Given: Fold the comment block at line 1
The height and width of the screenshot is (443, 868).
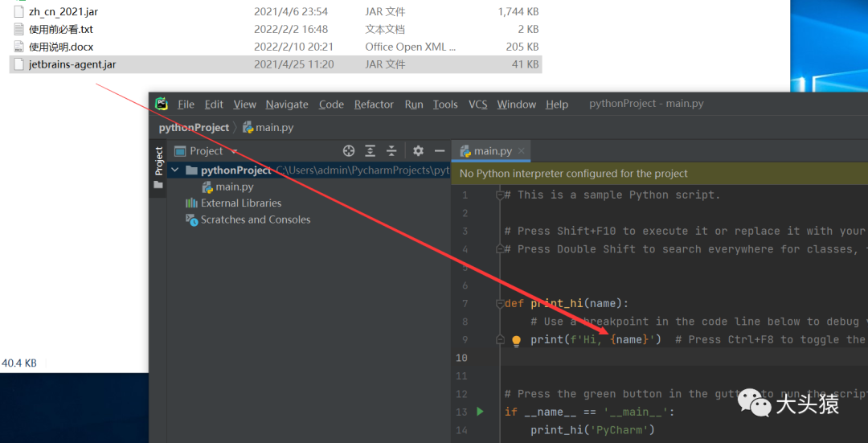Looking at the screenshot, I should click(x=500, y=195).
